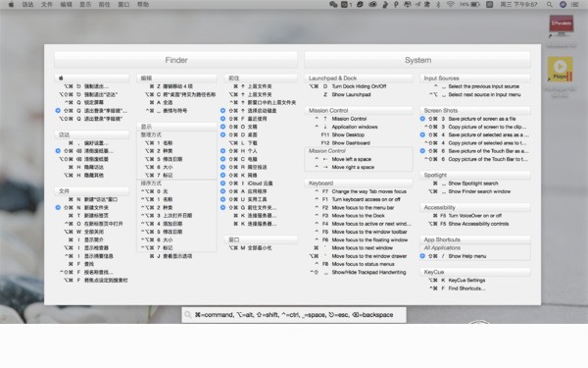Click the blue marker beside 个人
This screenshot has width=588, height=368.
[x=222, y=150]
